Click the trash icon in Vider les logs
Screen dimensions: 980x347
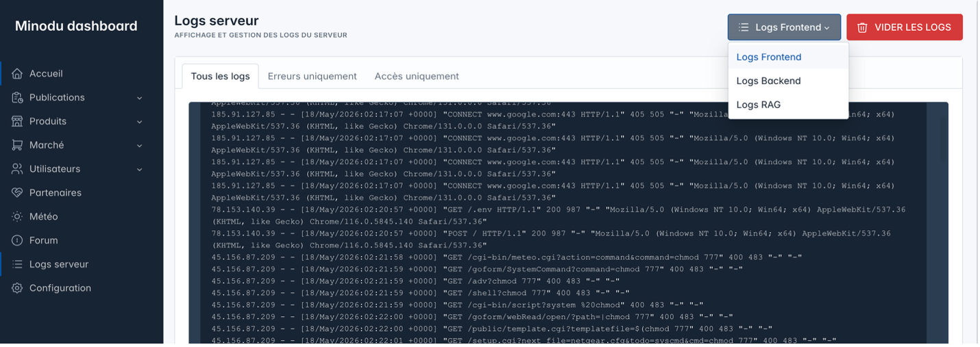coord(862,27)
